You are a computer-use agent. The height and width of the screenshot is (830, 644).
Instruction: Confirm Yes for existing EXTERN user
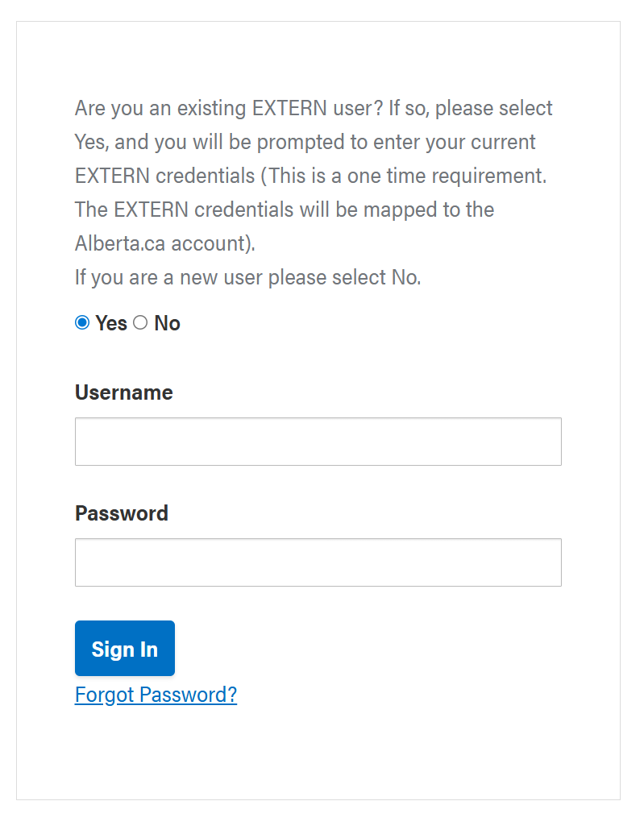pos(81,322)
